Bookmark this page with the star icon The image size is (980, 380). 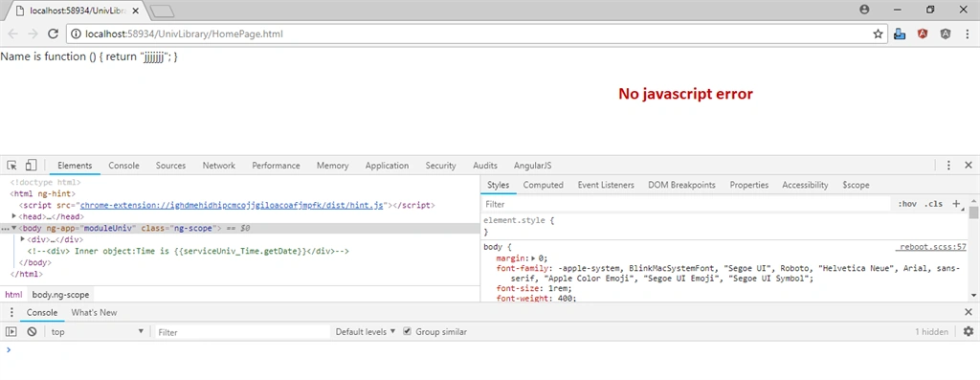[878, 34]
